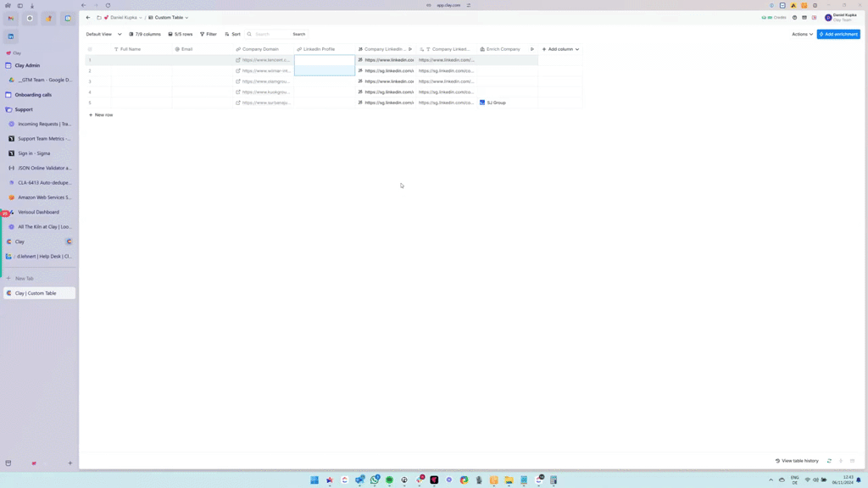Switch to the Vensoul Dashboard sidebar tab

click(39, 212)
